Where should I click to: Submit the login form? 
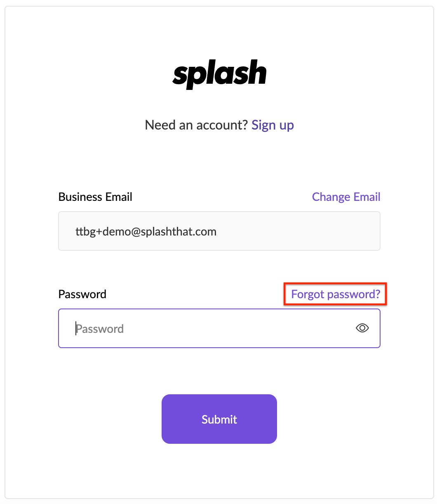pos(219,419)
